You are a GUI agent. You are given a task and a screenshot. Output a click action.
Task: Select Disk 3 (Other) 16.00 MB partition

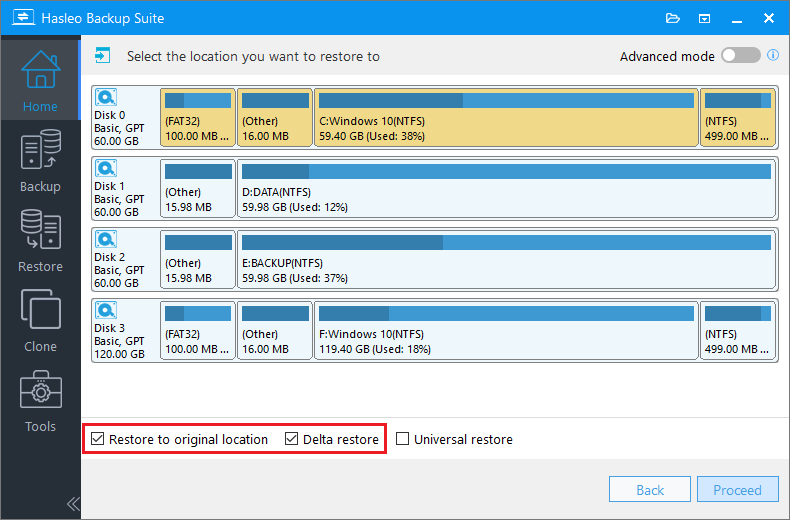click(x=275, y=331)
